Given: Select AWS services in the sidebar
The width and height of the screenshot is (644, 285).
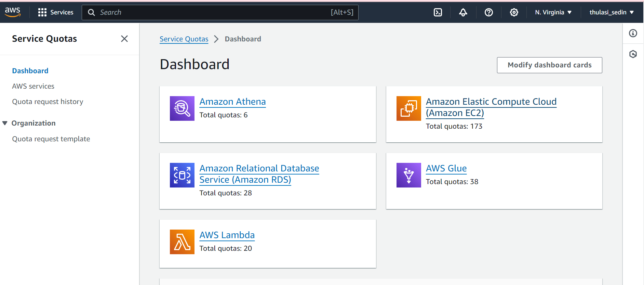Looking at the screenshot, I should click(33, 86).
